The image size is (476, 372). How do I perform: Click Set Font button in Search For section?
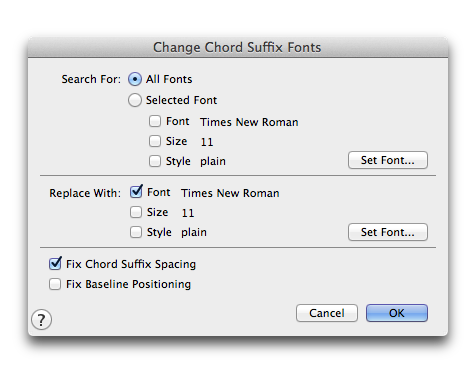coord(388,160)
